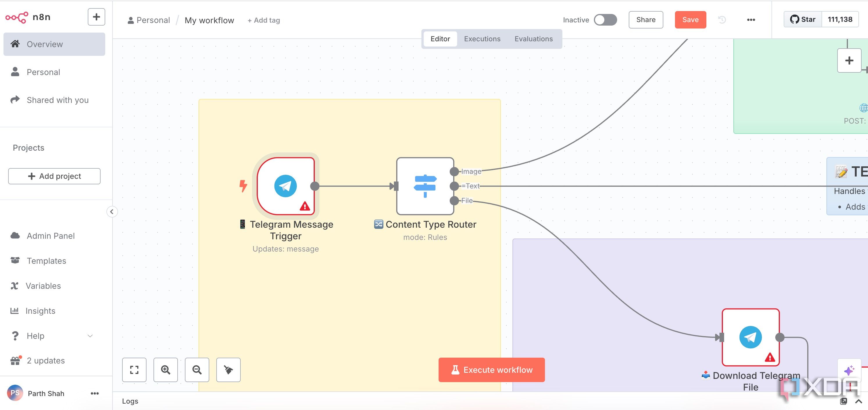Click the File output connector
Viewport: 868px width, 410px height.
point(454,201)
